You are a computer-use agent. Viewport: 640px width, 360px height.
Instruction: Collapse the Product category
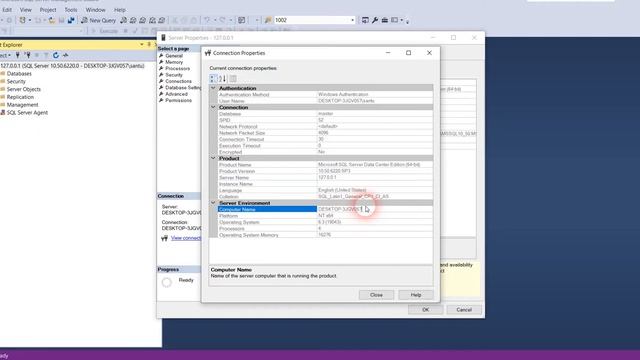(x=213, y=158)
